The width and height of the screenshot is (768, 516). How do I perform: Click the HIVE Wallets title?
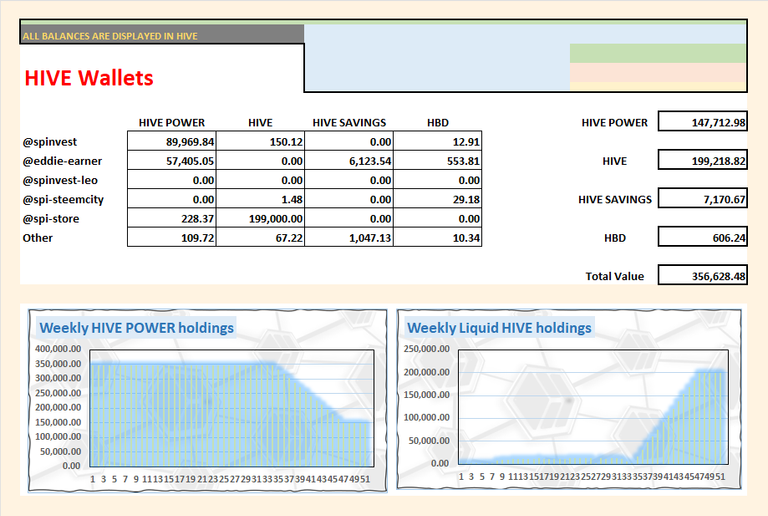pos(89,78)
